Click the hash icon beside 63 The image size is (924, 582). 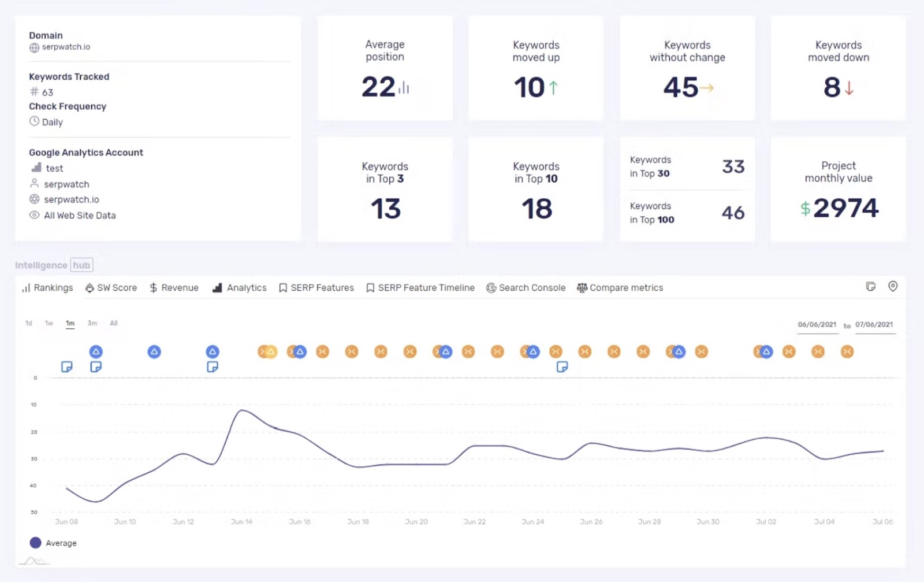pyautogui.click(x=34, y=91)
